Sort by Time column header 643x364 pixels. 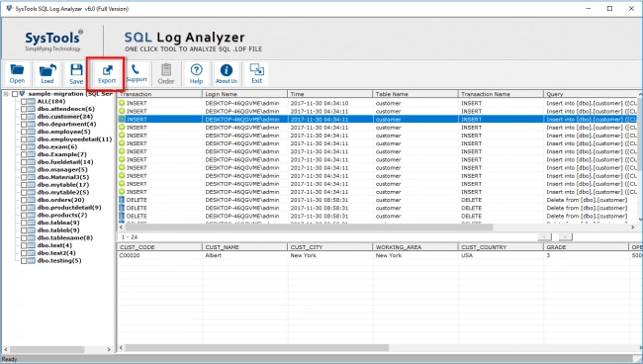(x=330, y=94)
